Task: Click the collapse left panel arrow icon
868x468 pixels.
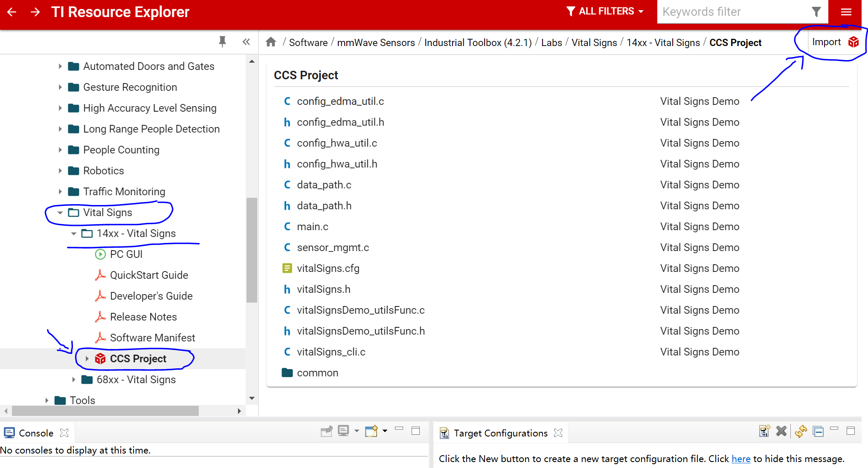Action: point(246,41)
